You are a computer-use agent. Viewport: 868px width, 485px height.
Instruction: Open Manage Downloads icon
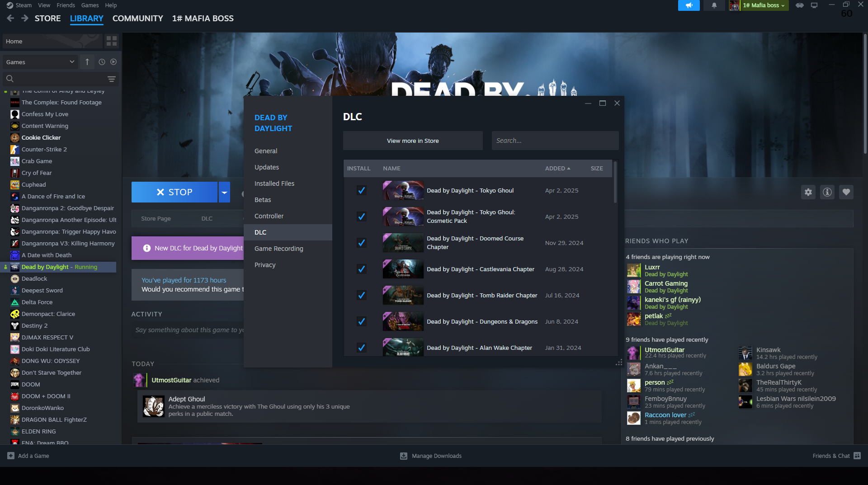404,456
